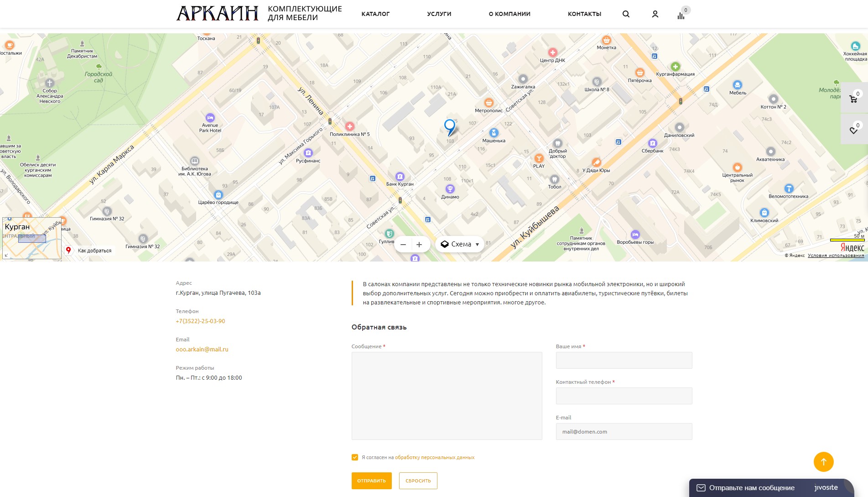Image resolution: width=868 pixels, height=497 pixels.
Task: Open the user account profile icon
Action: tap(655, 14)
